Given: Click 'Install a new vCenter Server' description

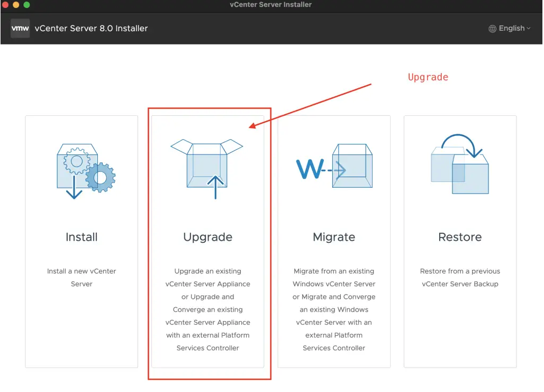Looking at the screenshot, I should pyautogui.click(x=81, y=278).
